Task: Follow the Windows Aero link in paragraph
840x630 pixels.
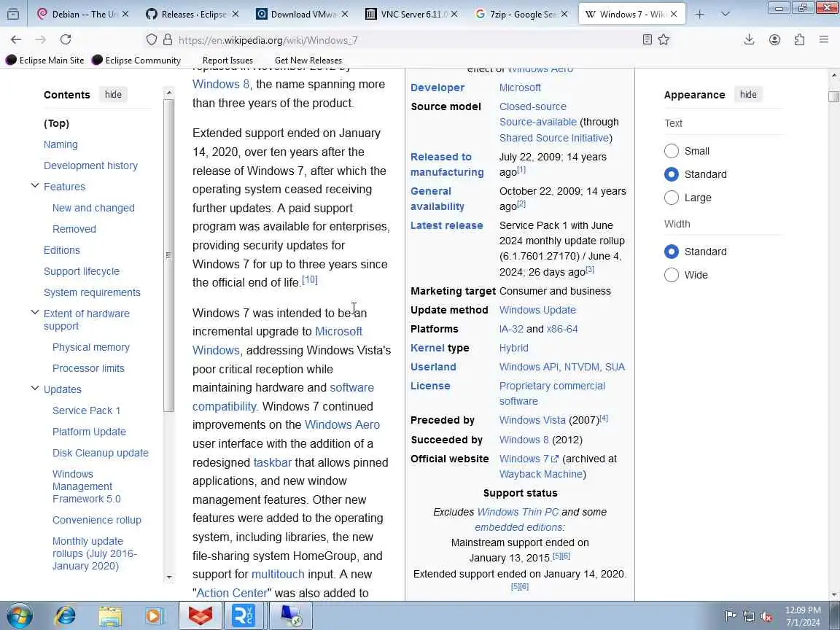Action: pos(342,425)
